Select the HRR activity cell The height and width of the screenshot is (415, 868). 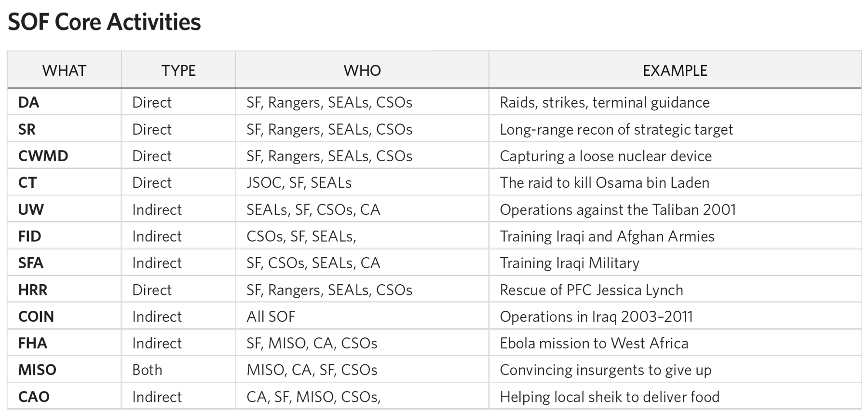(33, 290)
